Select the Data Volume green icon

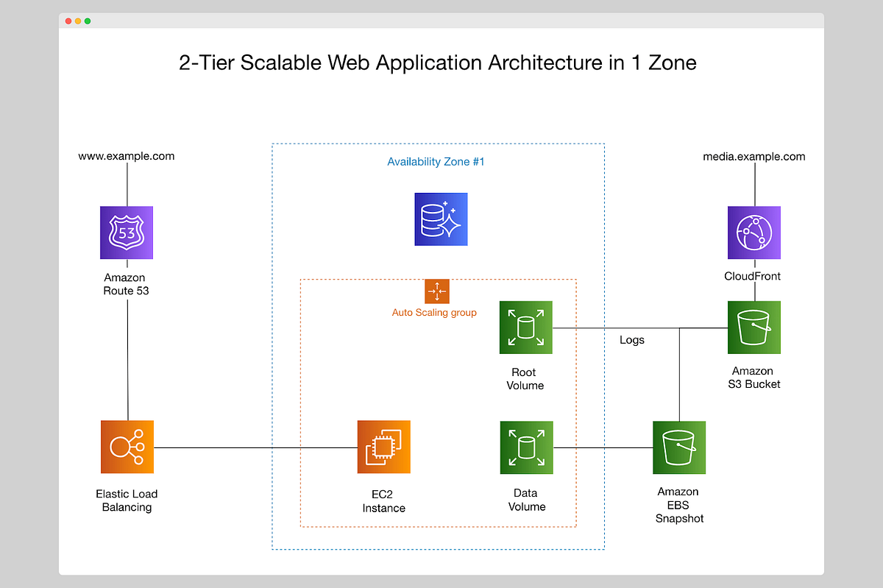(526, 447)
